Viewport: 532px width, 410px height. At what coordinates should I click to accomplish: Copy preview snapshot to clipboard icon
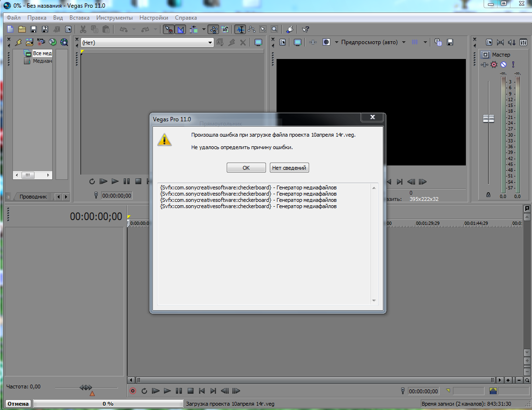[438, 42]
